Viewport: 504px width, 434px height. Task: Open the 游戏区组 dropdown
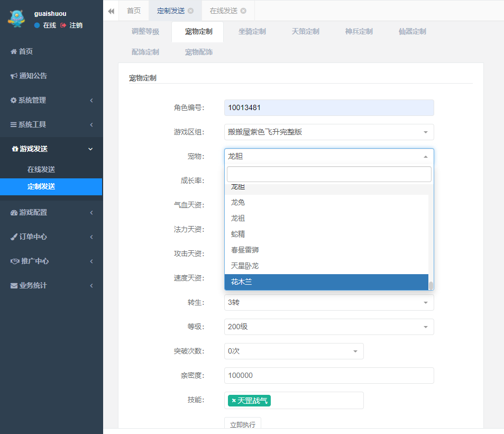click(328, 132)
